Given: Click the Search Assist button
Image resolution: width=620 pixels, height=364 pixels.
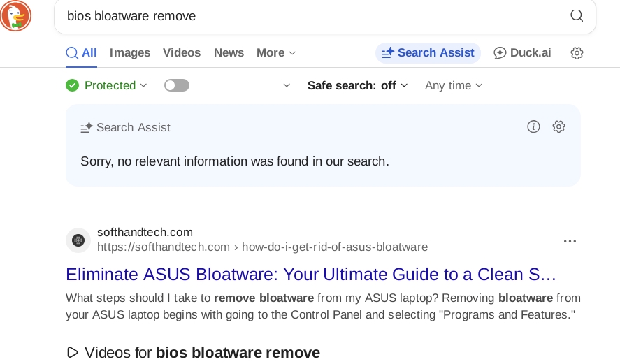Looking at the screenshot, I should click(x=428, y=53).
